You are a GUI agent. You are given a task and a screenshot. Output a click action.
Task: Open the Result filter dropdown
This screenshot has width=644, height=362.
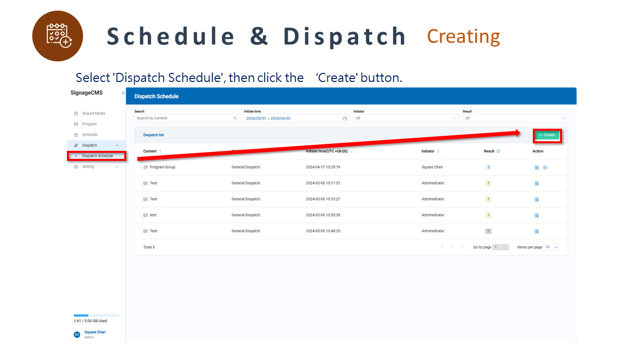515,119
